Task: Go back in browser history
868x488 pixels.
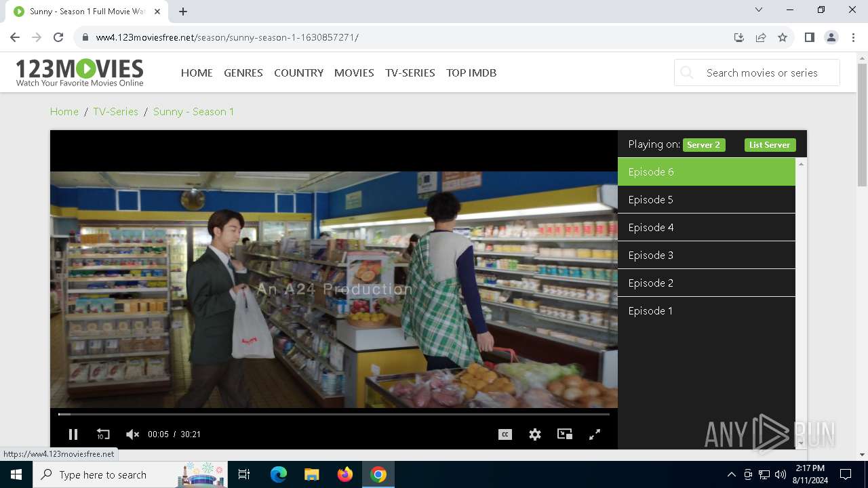Action: (15, 37)
